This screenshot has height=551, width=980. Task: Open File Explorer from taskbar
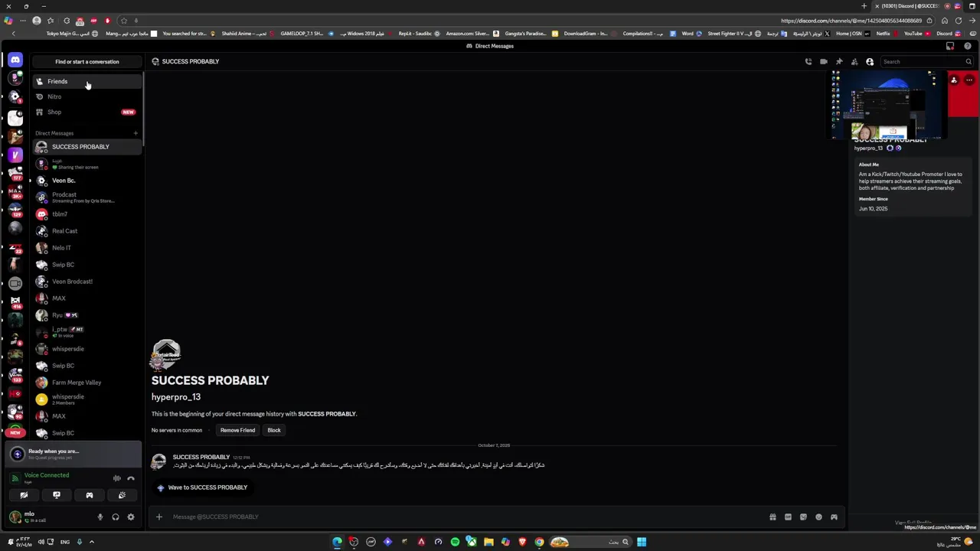pos(488,542)
